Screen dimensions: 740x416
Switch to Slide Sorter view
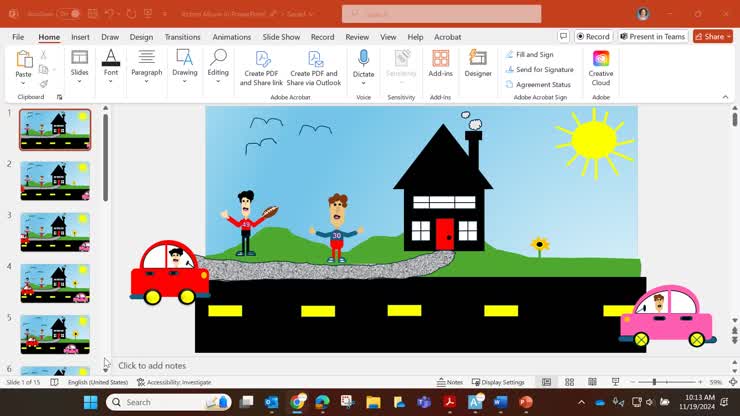click(x=569, y=382)
